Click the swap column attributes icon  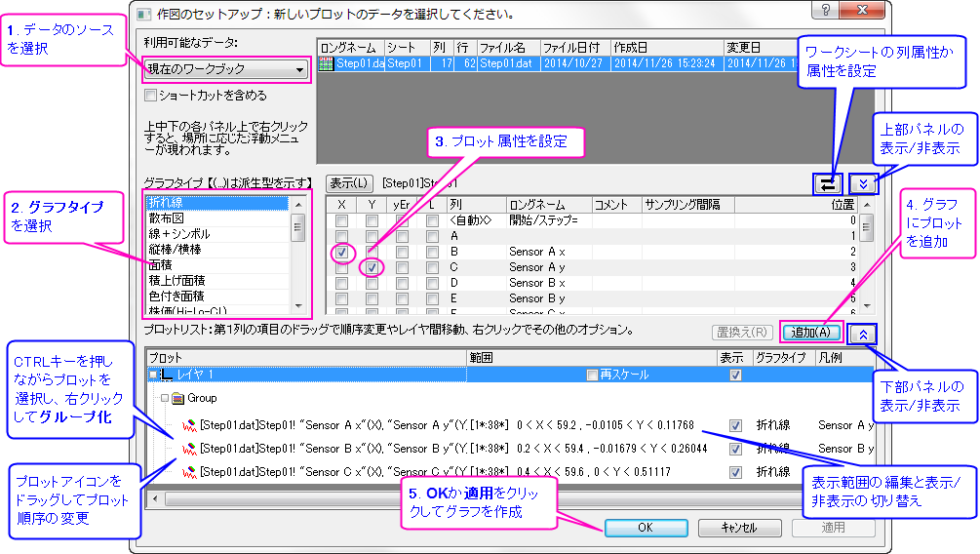click(x=828, y=183)
